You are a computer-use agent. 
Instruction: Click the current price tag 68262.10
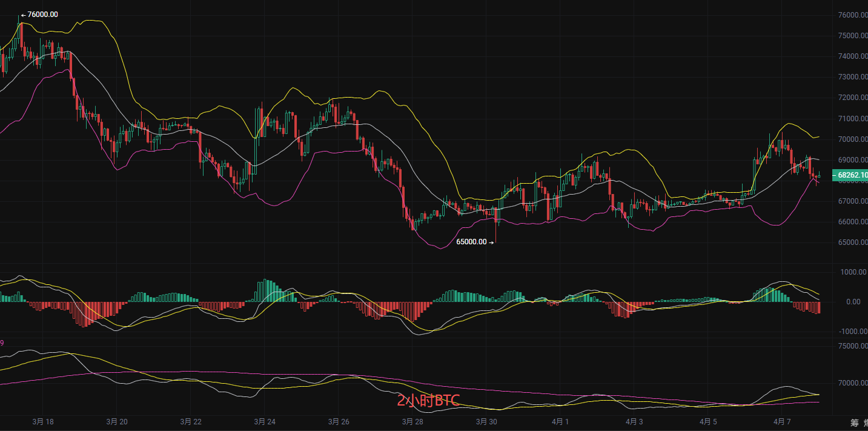point(851,175)
